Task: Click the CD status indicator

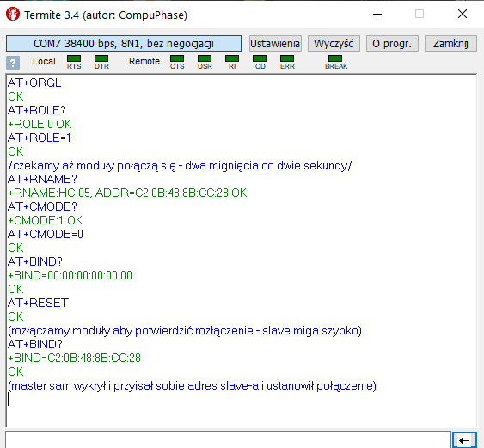Action: (260, 58)
